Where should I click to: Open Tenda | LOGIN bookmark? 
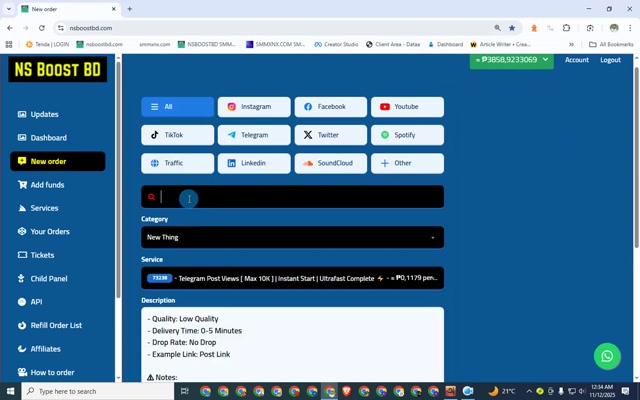click(x=47, y=44)
